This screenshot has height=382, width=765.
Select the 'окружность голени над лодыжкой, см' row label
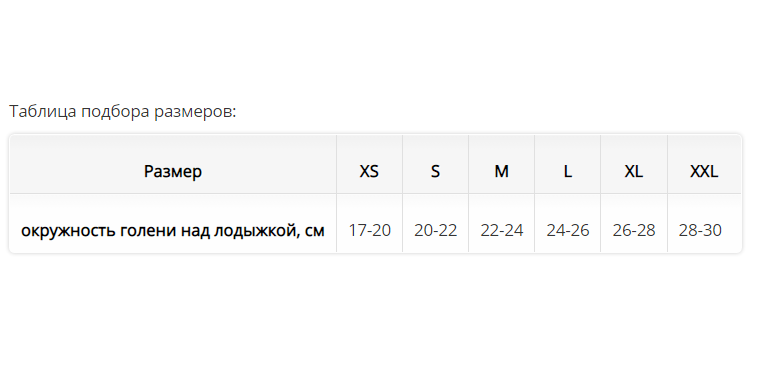click(x=173, y=230)
